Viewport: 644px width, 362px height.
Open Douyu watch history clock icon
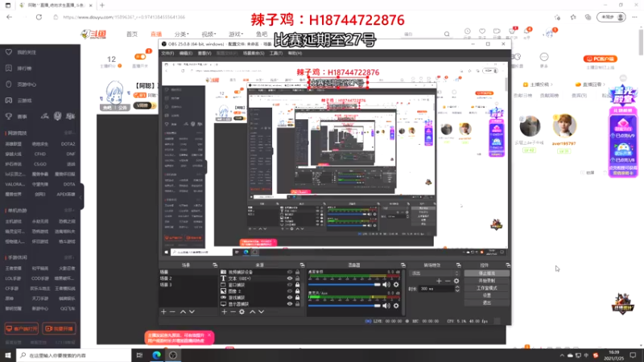pyautogui.click(x=468, y=31)
